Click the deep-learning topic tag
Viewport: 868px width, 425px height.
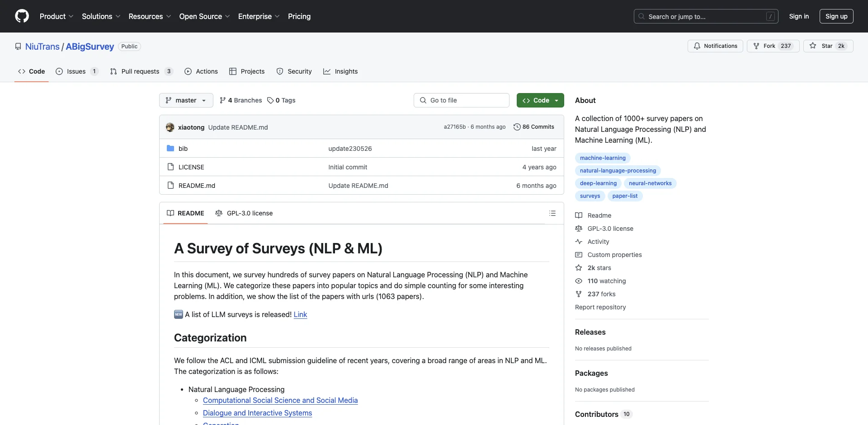coord(598,183)
